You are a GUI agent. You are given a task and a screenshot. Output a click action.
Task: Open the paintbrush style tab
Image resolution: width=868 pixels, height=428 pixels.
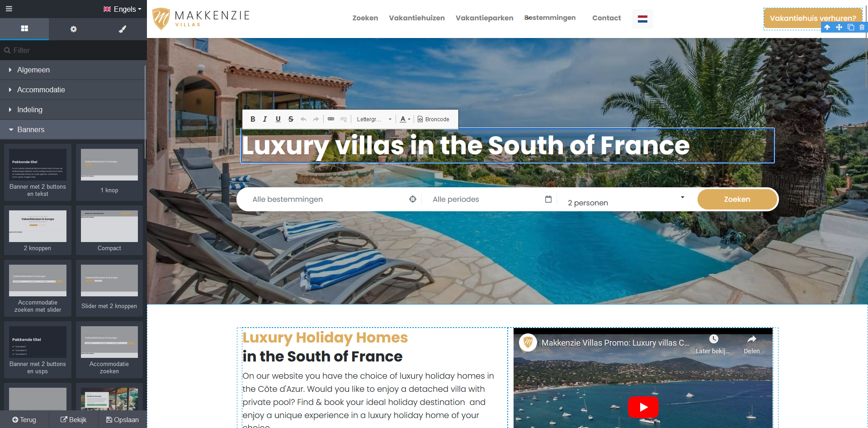pos(122,29)
